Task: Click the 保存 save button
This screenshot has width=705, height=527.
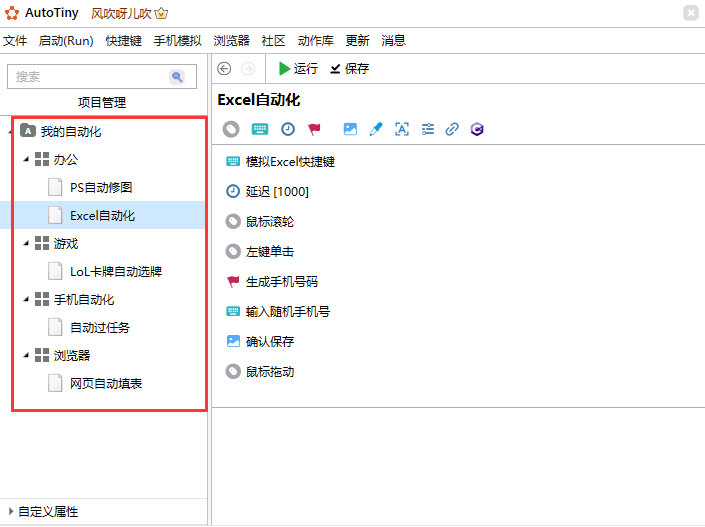Action: click(349, 69)
